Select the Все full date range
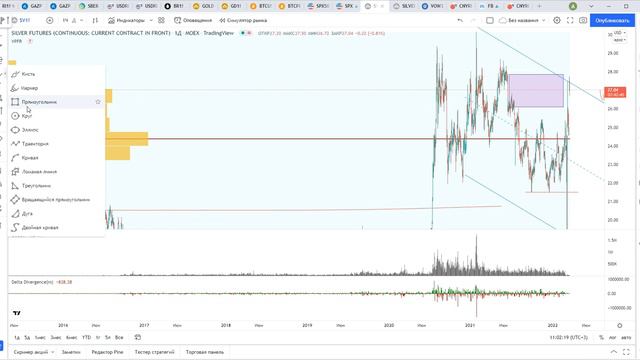640x360 pixels. click(119, 338)
